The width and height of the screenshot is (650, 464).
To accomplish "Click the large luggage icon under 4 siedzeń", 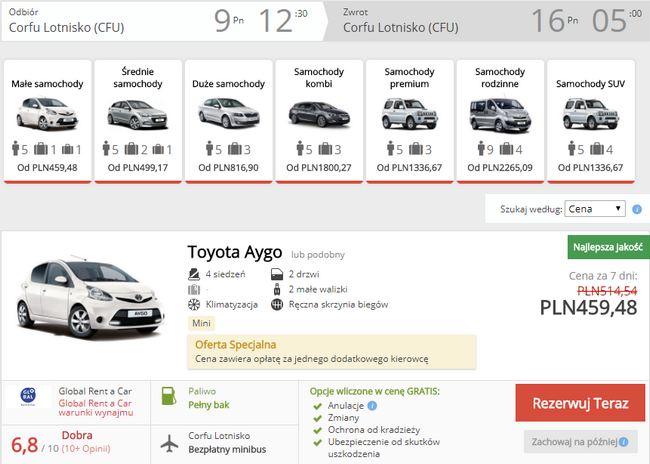I will tap(194, 289).
